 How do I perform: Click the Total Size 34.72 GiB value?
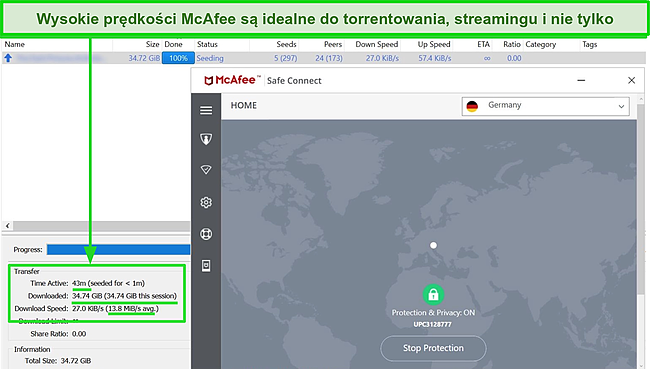coord(76,361)
